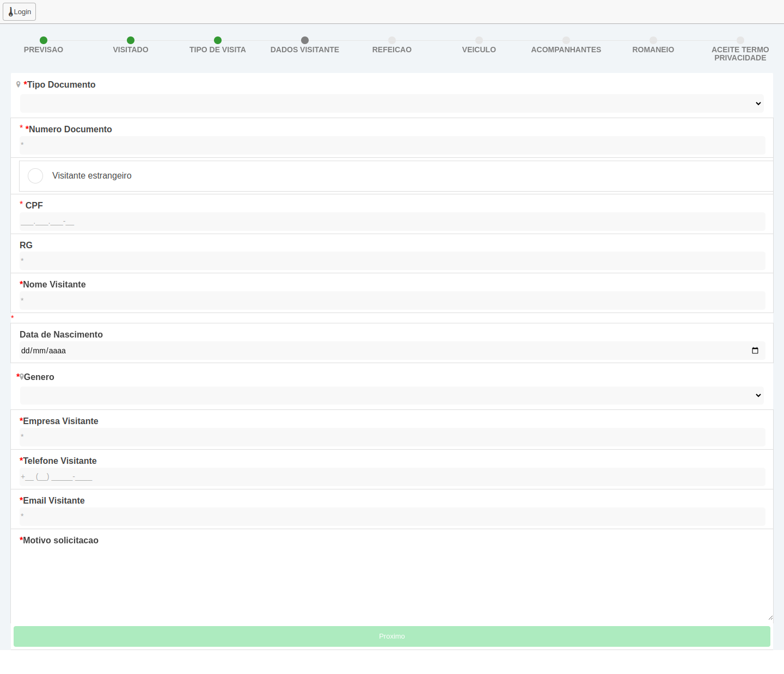784x674 pixels.
Task: Click the VISITADO green step dot
Action: 131,40
